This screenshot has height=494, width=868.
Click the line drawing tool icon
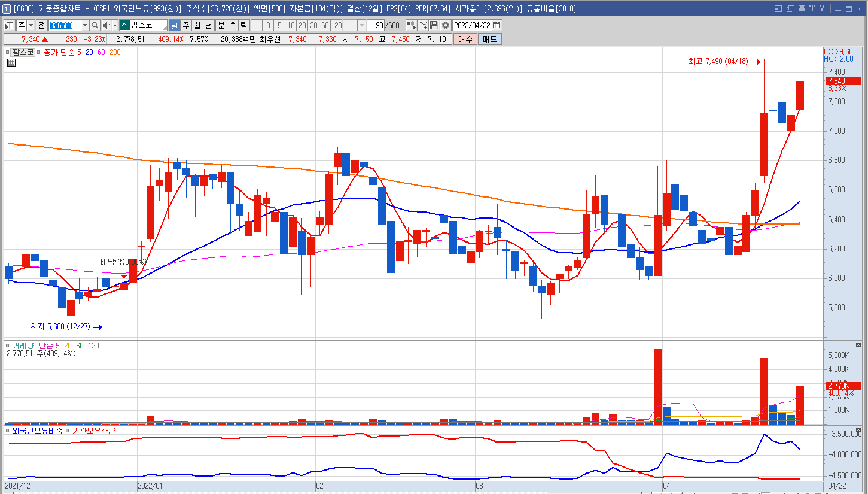[x=423, y=25]
